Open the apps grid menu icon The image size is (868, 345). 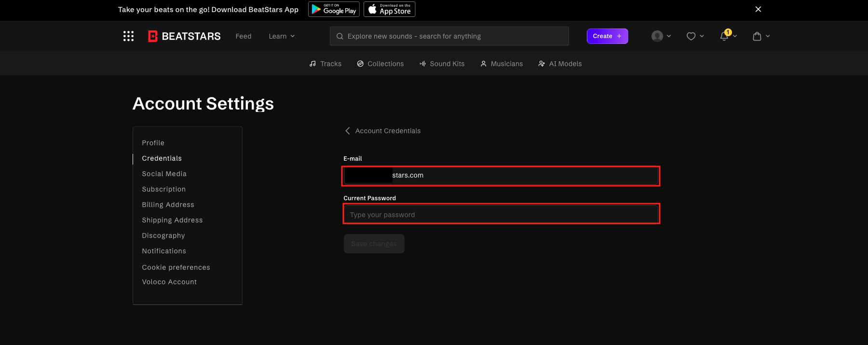point(128,36)
